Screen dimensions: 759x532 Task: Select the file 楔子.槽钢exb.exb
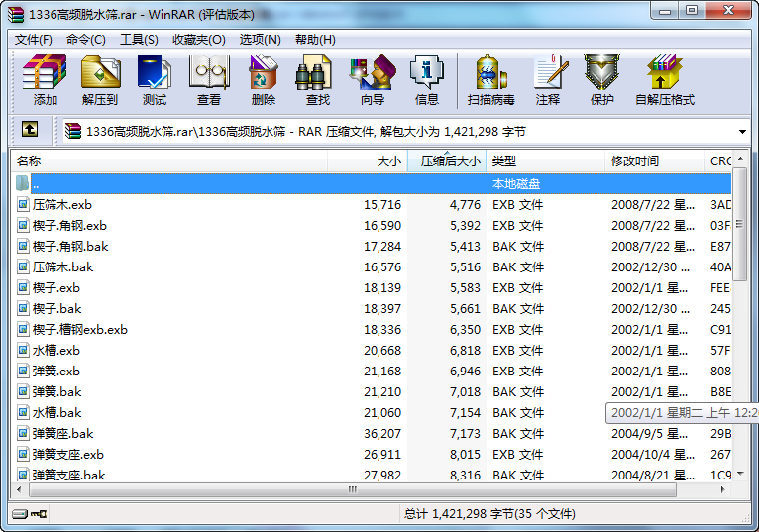(80, 329)
